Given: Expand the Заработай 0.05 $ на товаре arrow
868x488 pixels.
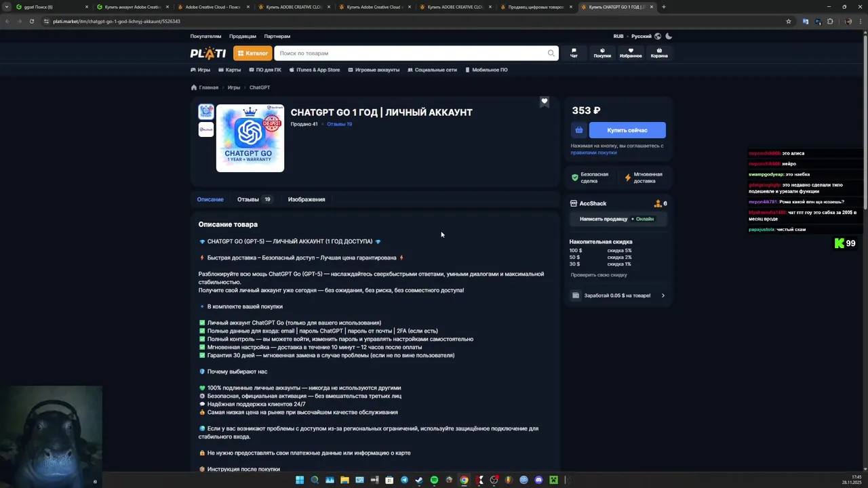Looking at the screenshot, I should click(x=663, y=296).
